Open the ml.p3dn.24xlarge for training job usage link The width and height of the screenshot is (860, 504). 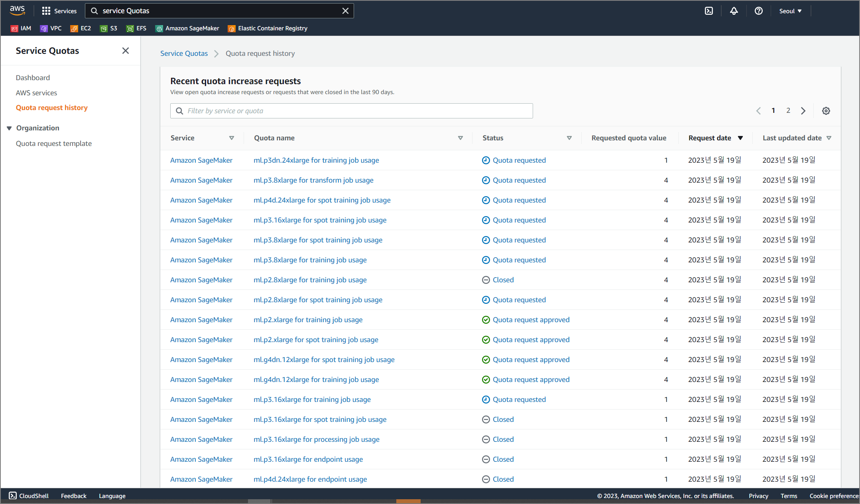(x=316, y=160)
